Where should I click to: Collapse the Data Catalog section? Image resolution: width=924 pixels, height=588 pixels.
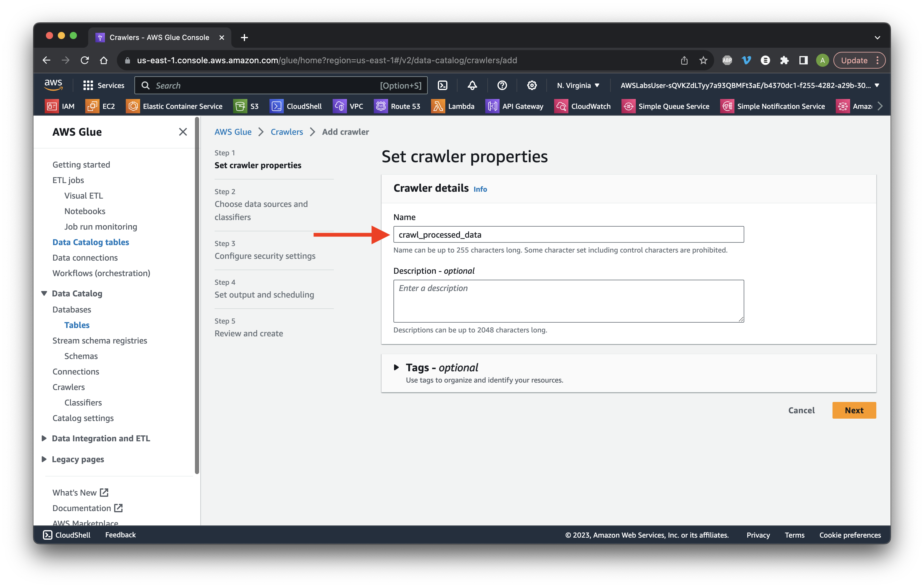click(44, 293)
